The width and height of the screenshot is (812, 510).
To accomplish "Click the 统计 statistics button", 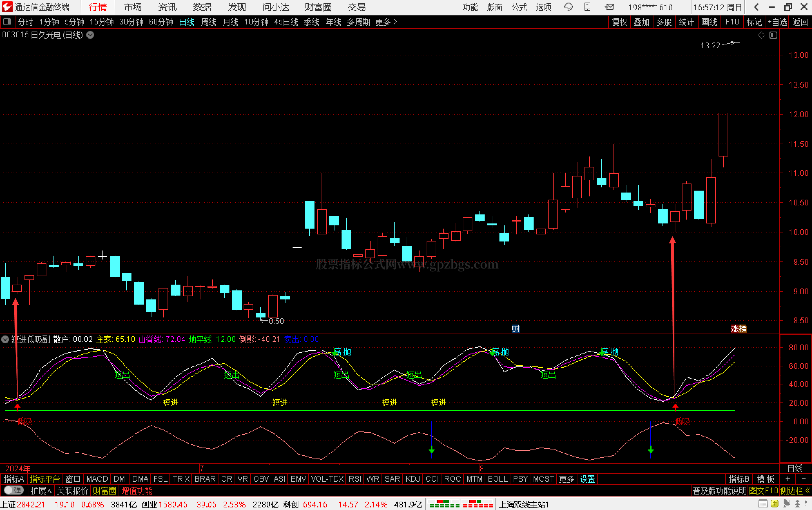I will pyautogui.click(x=686, y=22).
